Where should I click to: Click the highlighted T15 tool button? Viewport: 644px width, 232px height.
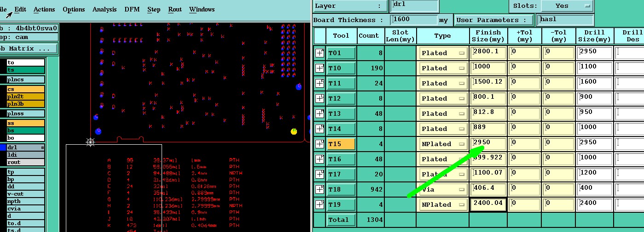[341, 144]
